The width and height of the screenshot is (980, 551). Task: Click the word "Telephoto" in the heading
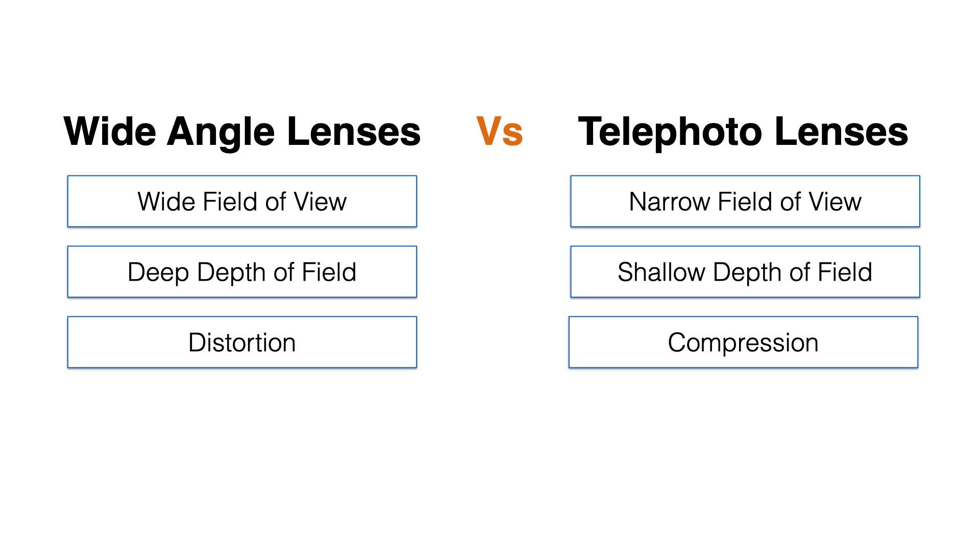pos(670,133)
